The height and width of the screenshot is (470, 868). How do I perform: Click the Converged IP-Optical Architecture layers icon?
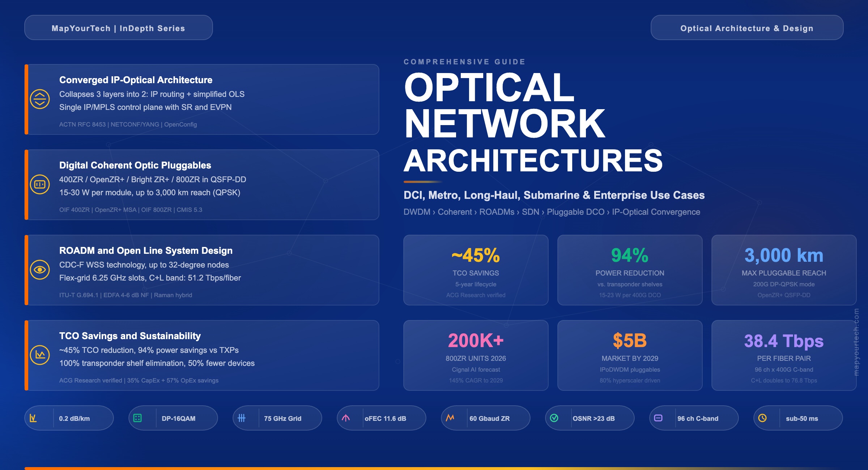point(40,99)
